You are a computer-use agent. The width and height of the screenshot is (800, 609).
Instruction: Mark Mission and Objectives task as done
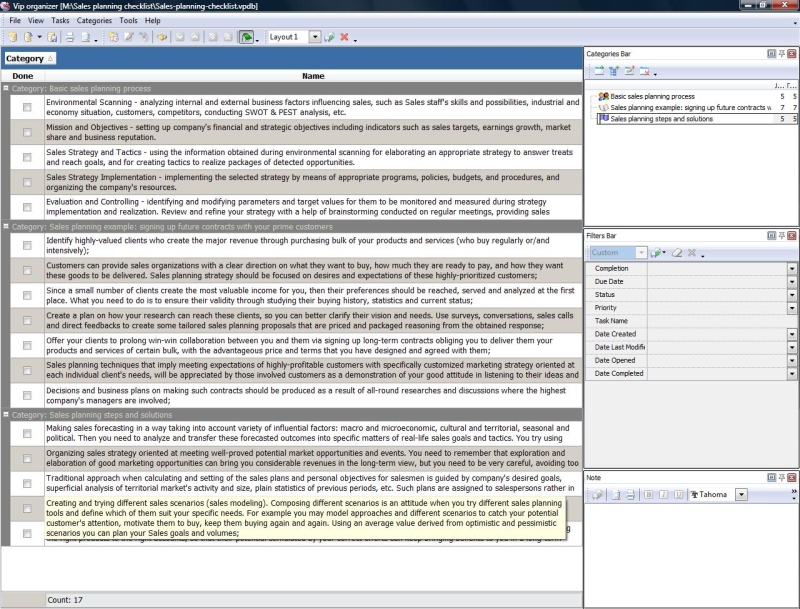coord(27,132)
